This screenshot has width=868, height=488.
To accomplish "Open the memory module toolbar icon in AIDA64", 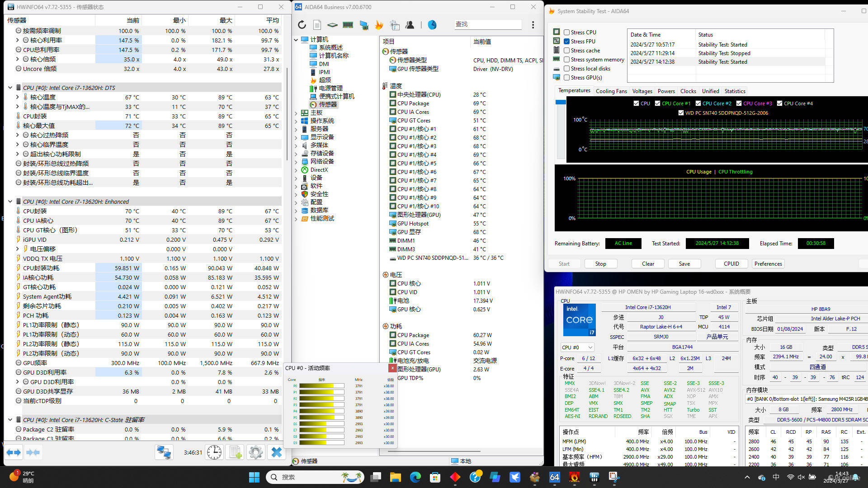I will 348,25.
